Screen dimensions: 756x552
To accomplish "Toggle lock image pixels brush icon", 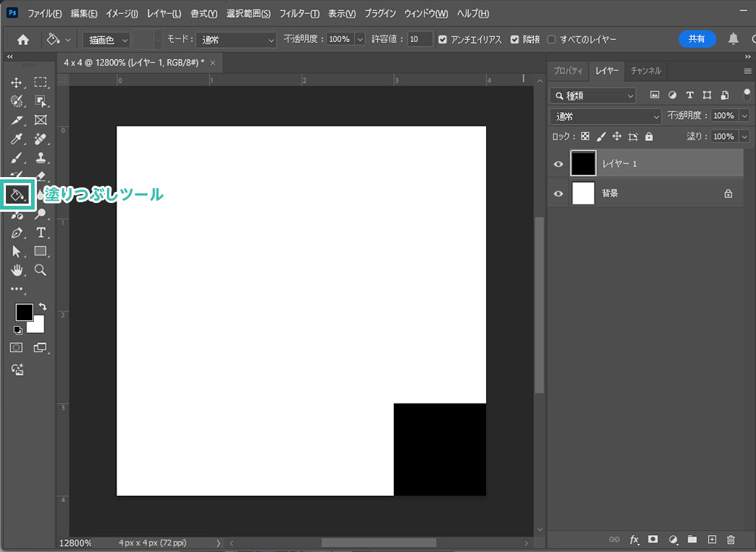I will [601, 137].
